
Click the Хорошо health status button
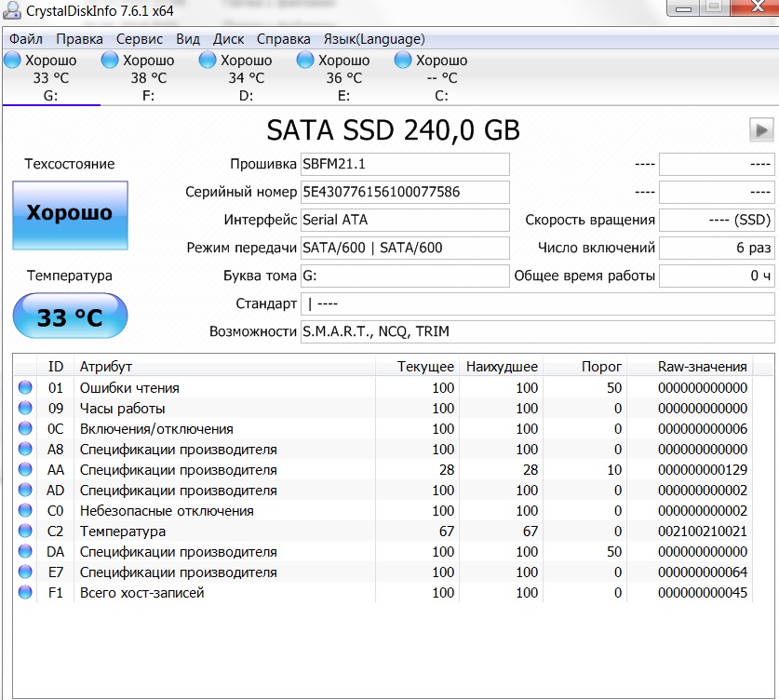click(x=70, y=215)
